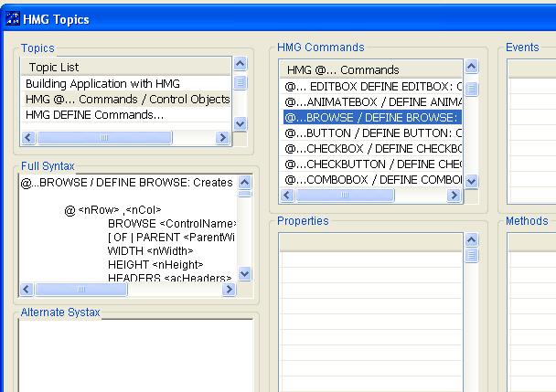Click the Events list column header
This screenshot has width=556, height=392.
click(532, 69)
